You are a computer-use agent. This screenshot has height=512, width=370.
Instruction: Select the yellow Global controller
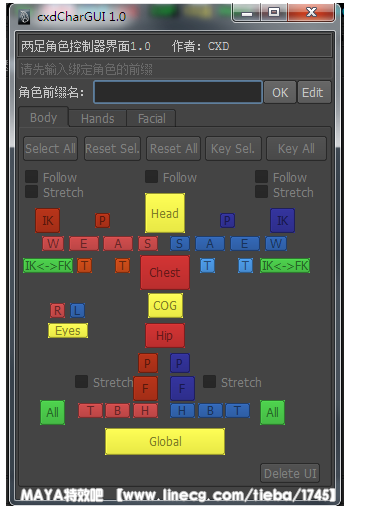click(x=165, y=441)
